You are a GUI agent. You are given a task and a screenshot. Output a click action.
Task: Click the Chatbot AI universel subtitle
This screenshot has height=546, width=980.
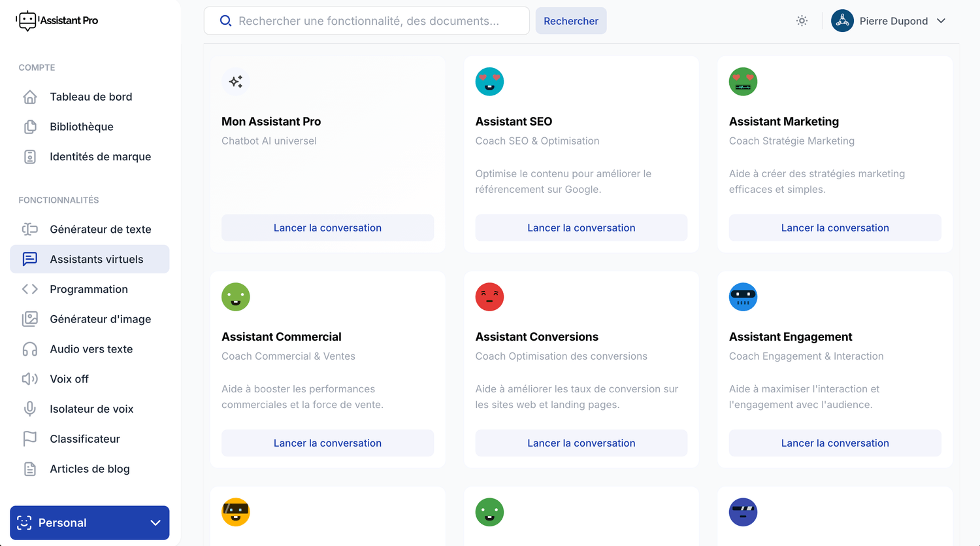click(x=269, y=141)
